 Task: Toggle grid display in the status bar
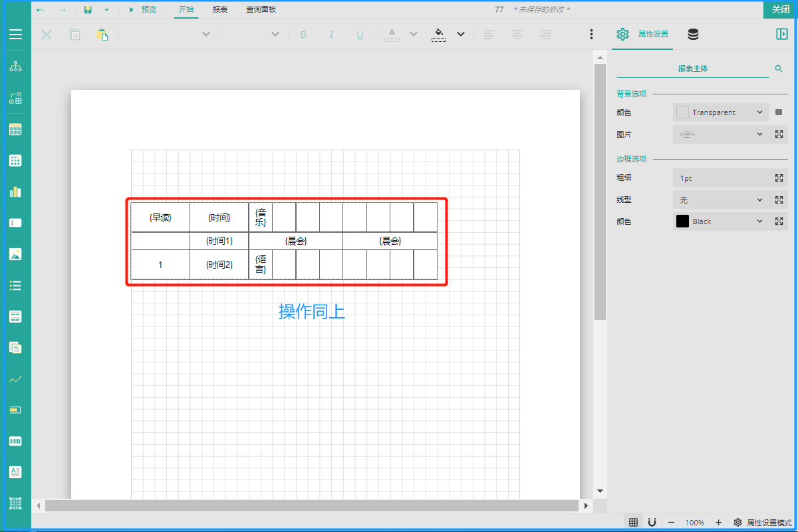click(x=634, y=523)
